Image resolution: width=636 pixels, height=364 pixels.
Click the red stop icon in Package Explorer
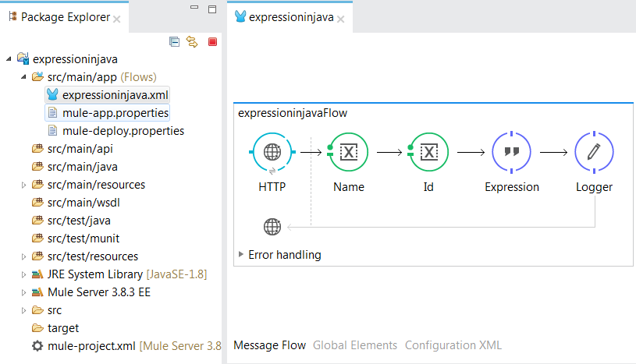(x=212, y=42)
